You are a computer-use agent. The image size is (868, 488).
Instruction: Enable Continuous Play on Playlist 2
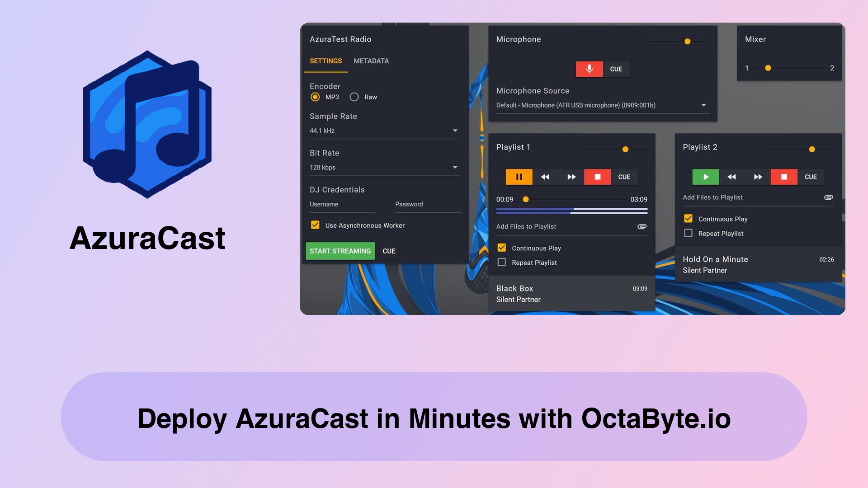point(689,219)
